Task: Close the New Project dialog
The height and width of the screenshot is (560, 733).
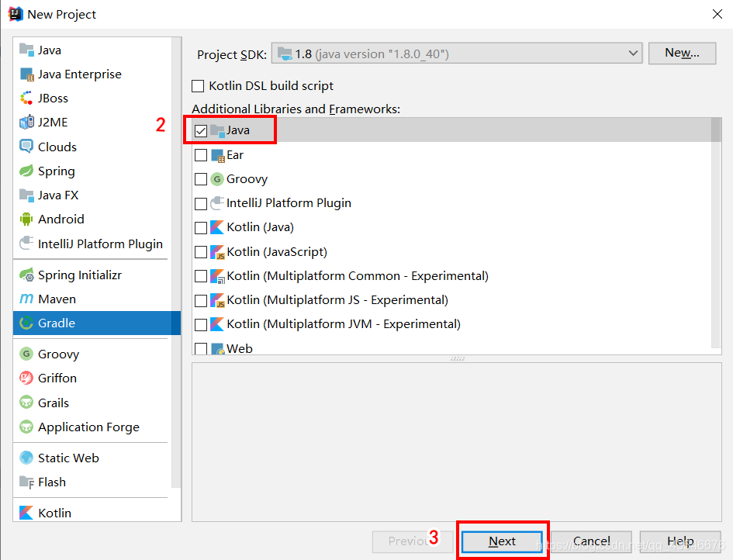Action: pyautogui.click(x=717, y=14)
